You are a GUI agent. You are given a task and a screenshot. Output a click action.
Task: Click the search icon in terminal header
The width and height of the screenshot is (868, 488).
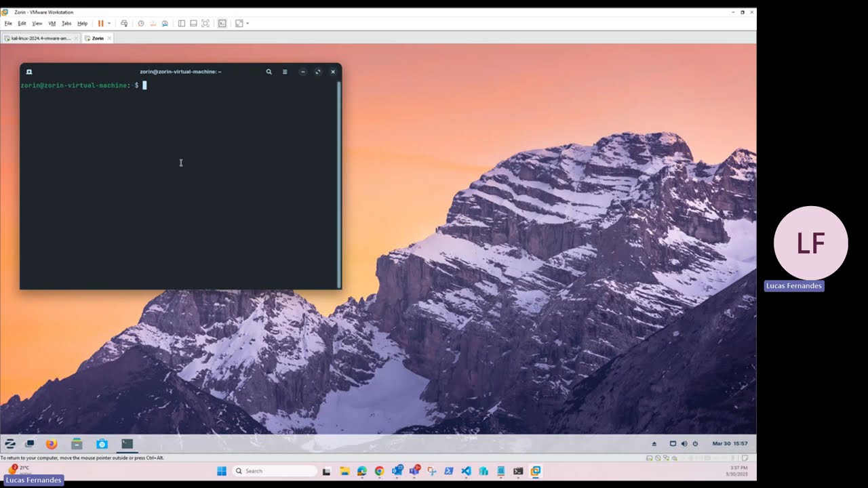[x=269, y=71]
